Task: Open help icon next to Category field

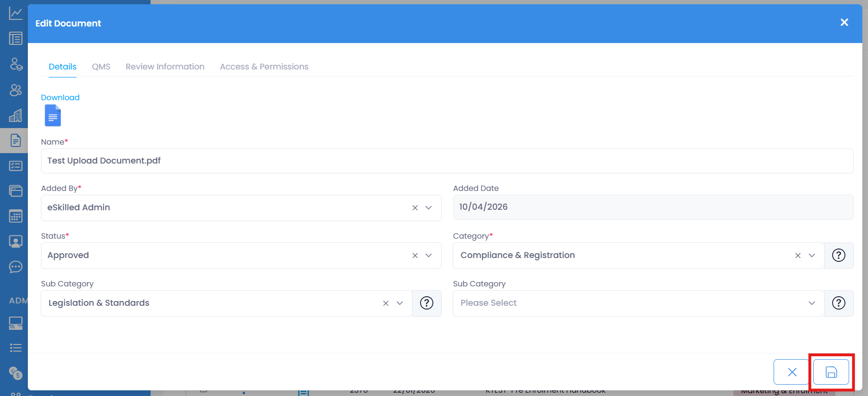Action: coord(838,256)
